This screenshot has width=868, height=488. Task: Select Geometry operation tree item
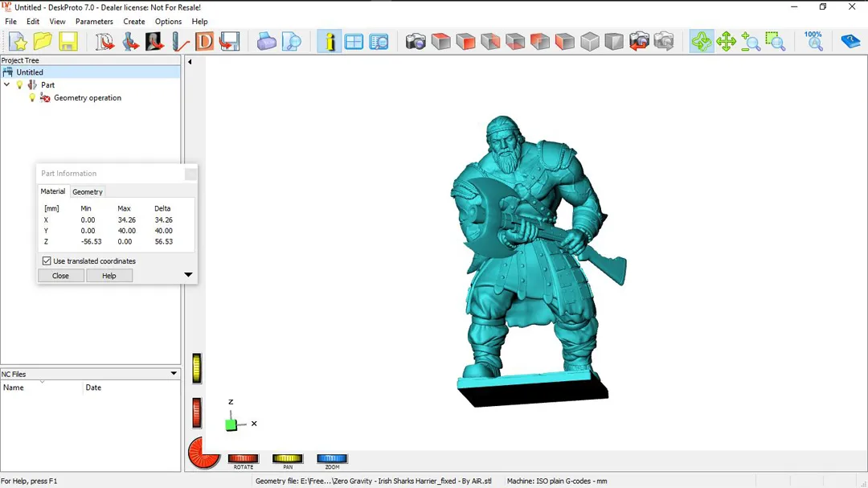coord(88,97)
